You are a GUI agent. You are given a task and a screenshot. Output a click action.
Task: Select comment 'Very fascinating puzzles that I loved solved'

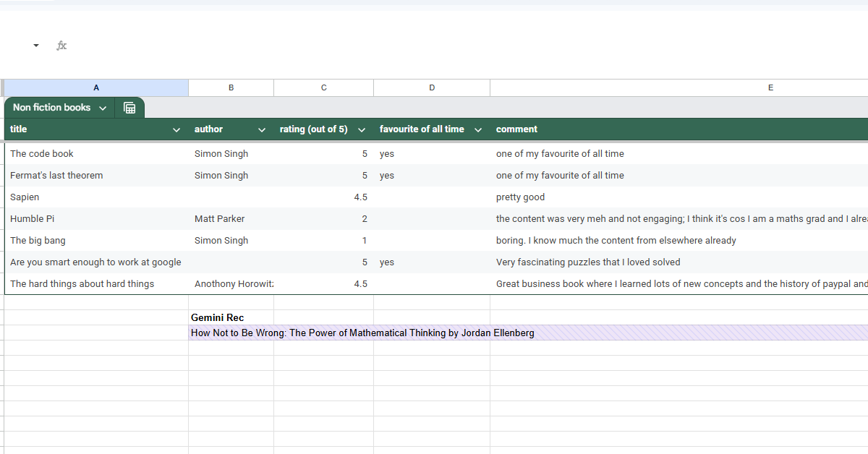pos(679,262)
